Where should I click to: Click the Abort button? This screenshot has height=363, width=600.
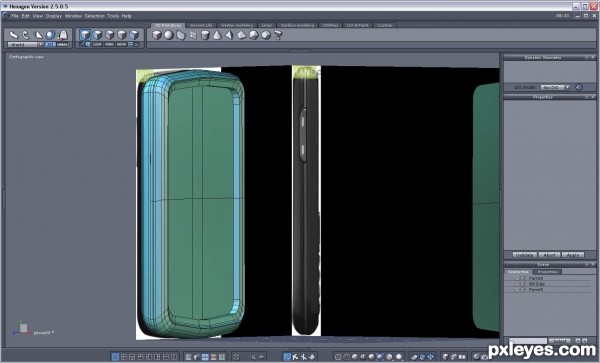pos(549,255)
